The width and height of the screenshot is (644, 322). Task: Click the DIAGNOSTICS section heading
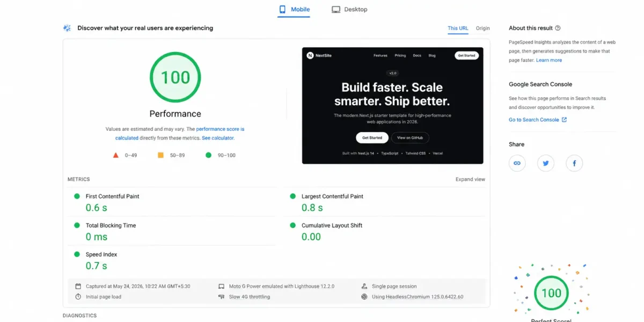click(x=80, y=316)
